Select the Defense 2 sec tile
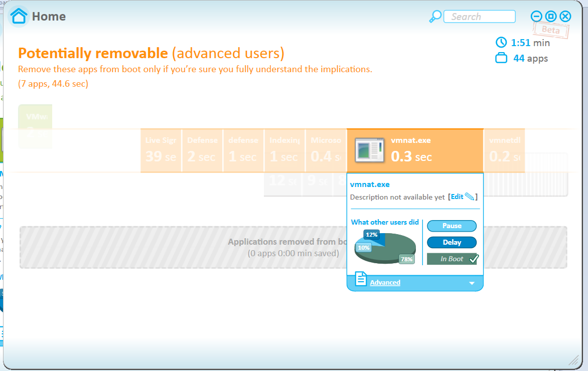 202,150
